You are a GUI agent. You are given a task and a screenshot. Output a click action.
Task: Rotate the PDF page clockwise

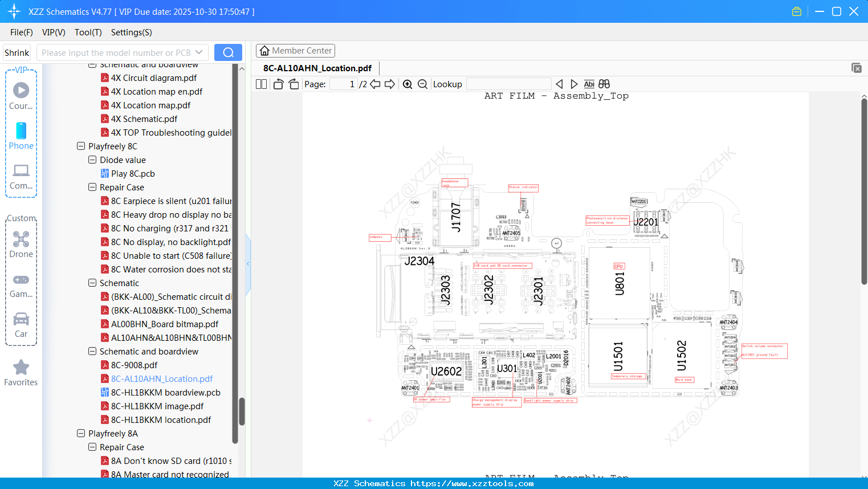(x=294, y=84)
